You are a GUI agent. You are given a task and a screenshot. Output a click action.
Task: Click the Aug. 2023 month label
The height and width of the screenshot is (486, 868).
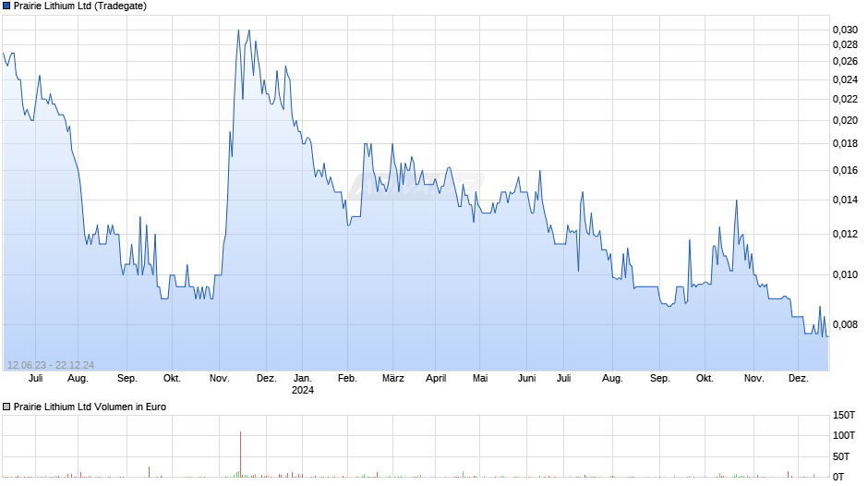78,379
